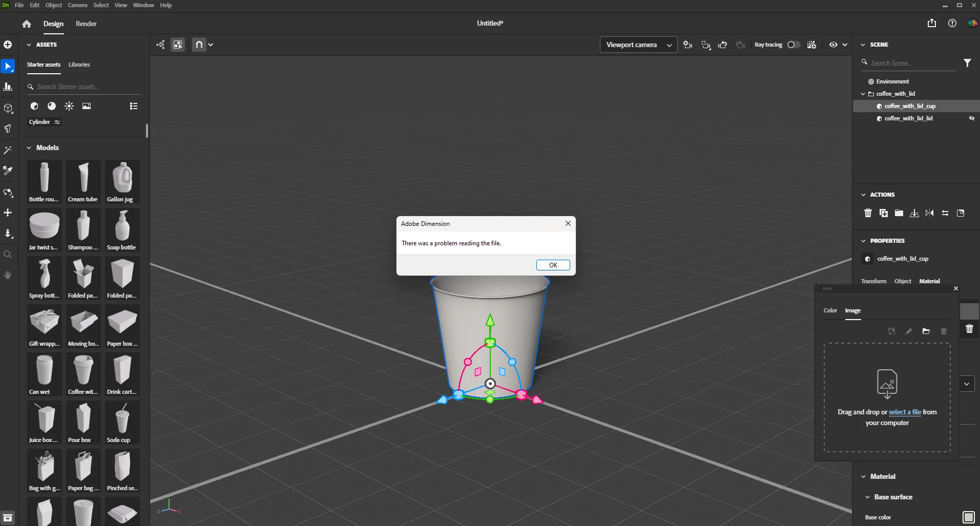Move the object to ground
This screenshot has height=526, width=980.
[x=914, y=213]
